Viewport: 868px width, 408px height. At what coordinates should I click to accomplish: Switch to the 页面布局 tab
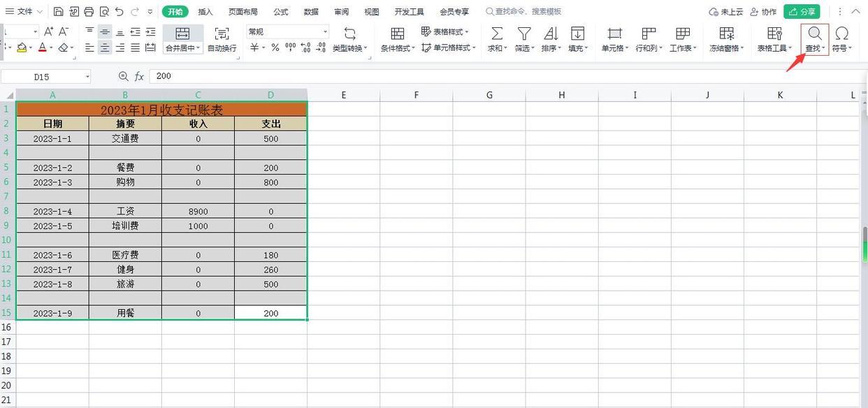coord(243,12)
